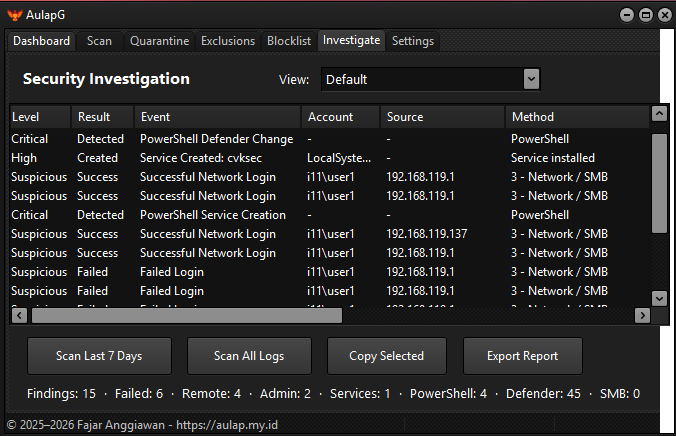Click the vertical scrollbar up arrow
The image size is (676, 436).
659,114
